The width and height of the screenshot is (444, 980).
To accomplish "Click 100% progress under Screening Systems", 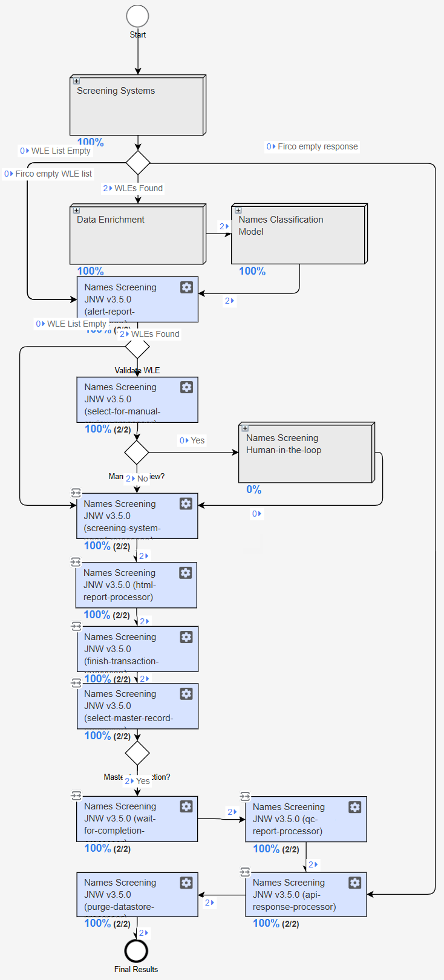I will click(90, 142).
